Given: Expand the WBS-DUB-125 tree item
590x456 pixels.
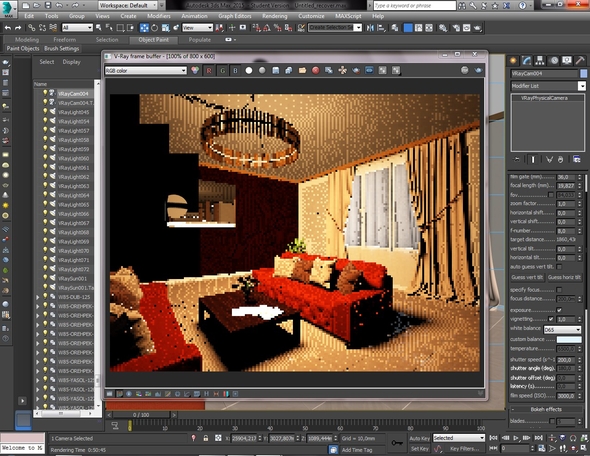Looking at the screenshot, I should coord(38,297).
